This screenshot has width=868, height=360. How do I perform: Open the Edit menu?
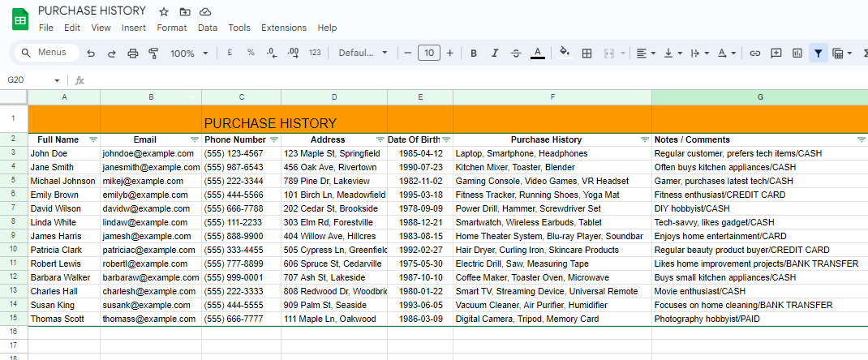pyautogui.click(x=72, y=28)
